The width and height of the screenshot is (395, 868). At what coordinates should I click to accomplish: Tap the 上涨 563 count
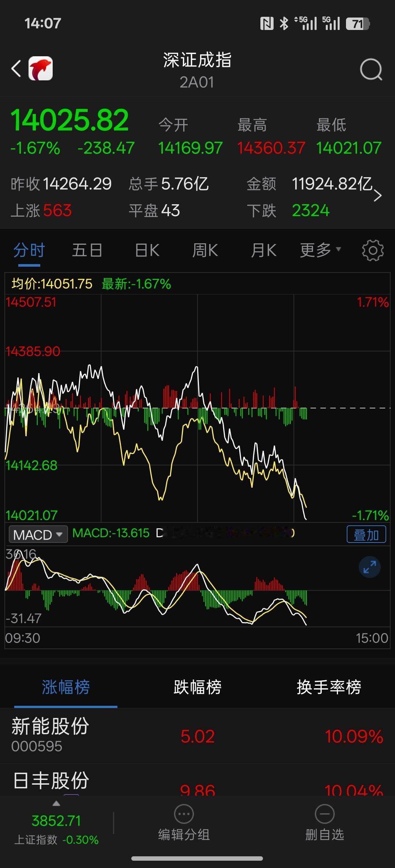57,211
